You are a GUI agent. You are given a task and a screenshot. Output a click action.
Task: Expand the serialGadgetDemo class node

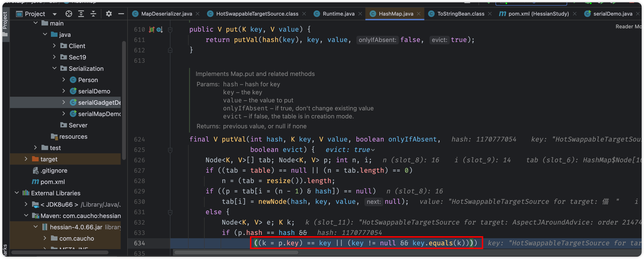64,102
